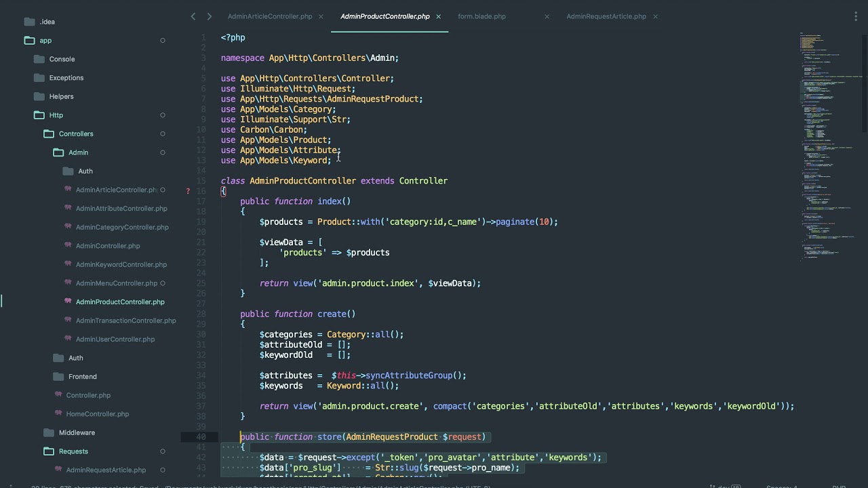The width and height of the screenshot is (868, 488).
Task: Switch to the AdminArticleController.php tab
Action: coord(270,16)
